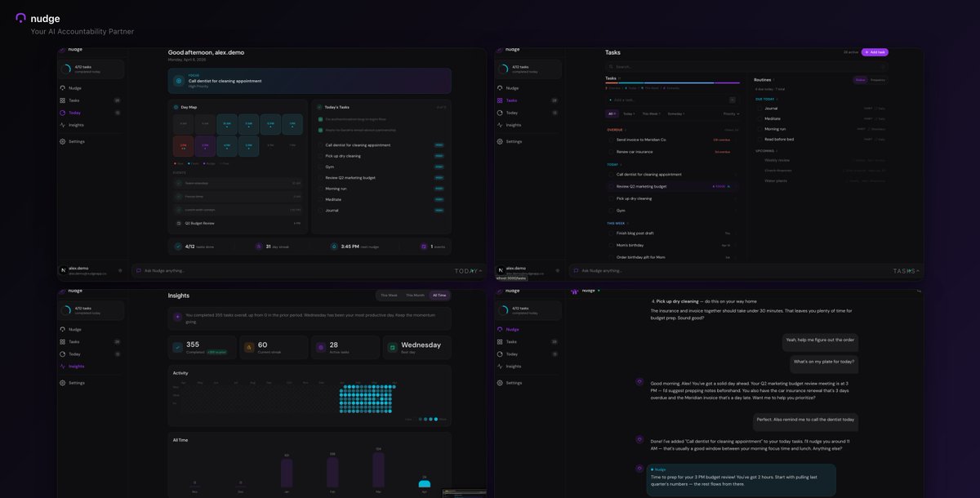Check off Renew car insurance in Tasks window
Image resolution: width=980 pixels, height=498 pixels.
click(612, 152)
